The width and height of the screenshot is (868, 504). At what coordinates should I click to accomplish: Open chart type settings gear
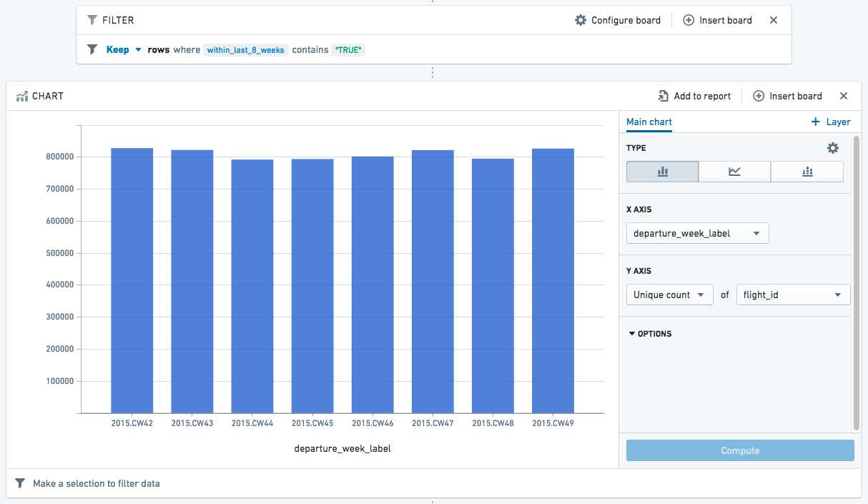pyautogui.click(x=833, y=148)
